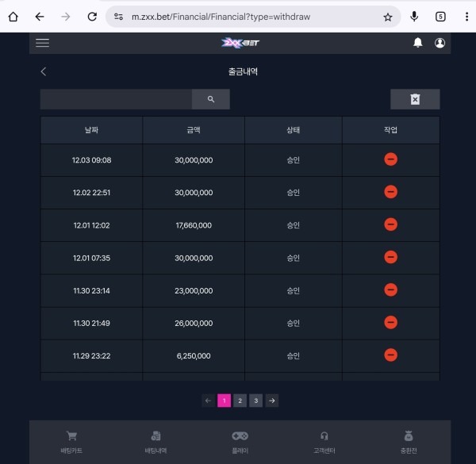Go to deposit/exchange (충환전)
Viewport: 476px width, 464px height.
tap(408, 441)
